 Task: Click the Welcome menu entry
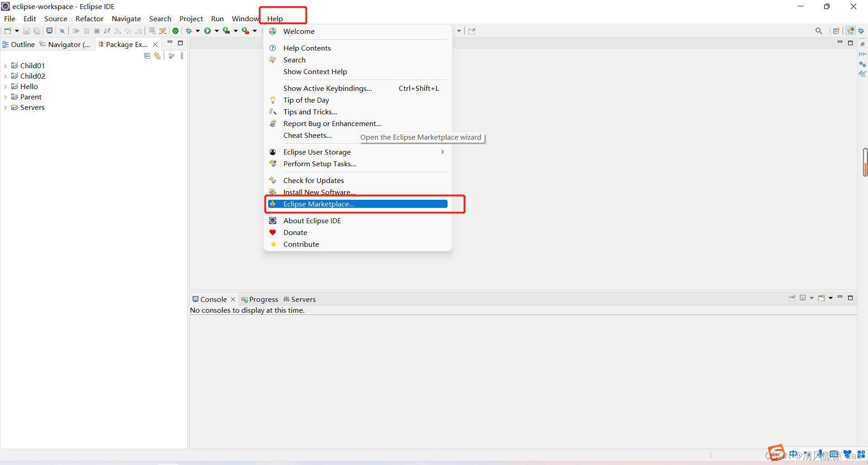[358, 32]
